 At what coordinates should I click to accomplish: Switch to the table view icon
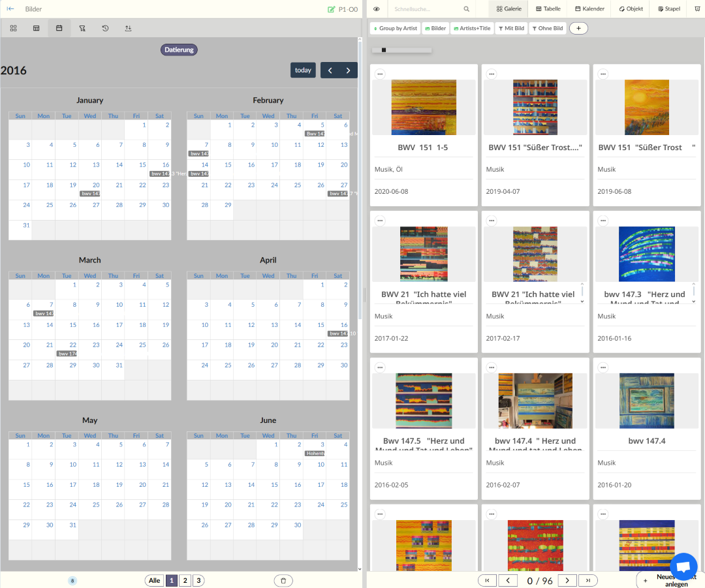coord(36,28)
